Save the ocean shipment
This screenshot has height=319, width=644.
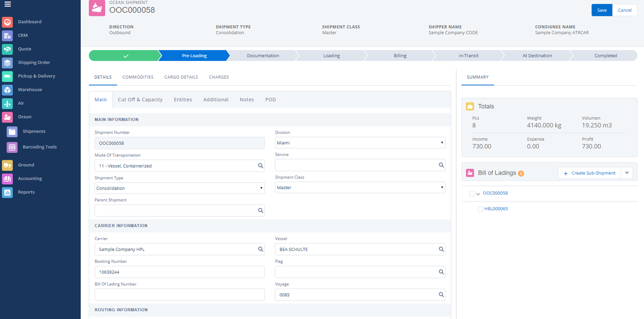tap(601, 10)
